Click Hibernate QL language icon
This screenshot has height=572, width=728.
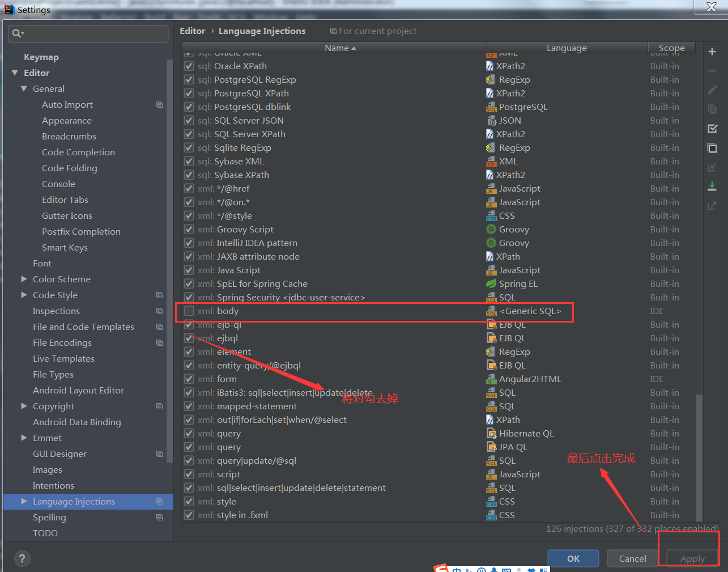pos(491,433)
